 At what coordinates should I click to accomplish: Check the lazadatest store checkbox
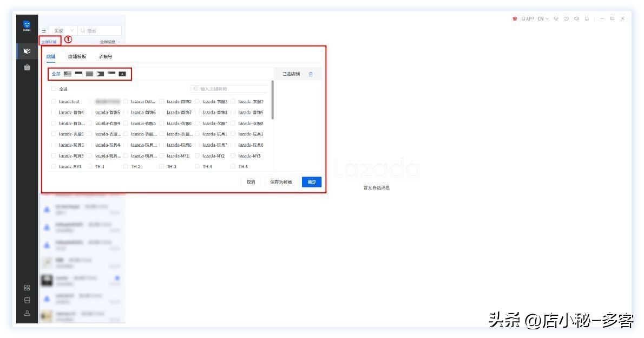pos(54,102)
